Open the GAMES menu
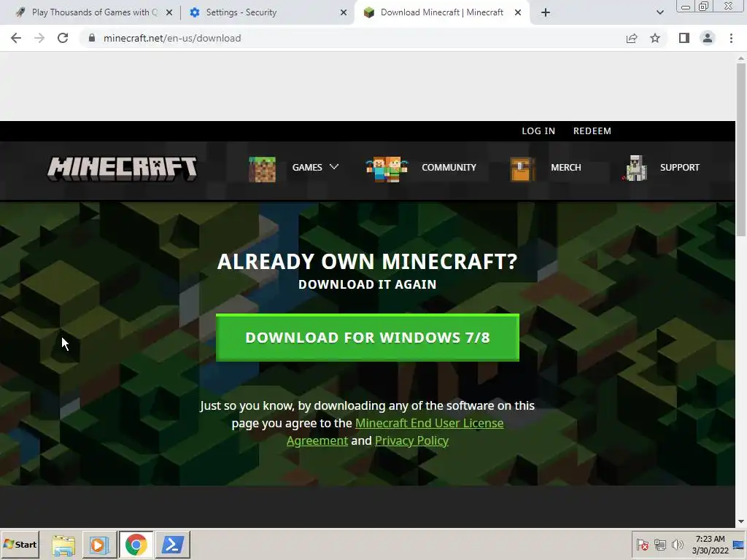 [x=307, y=167]
